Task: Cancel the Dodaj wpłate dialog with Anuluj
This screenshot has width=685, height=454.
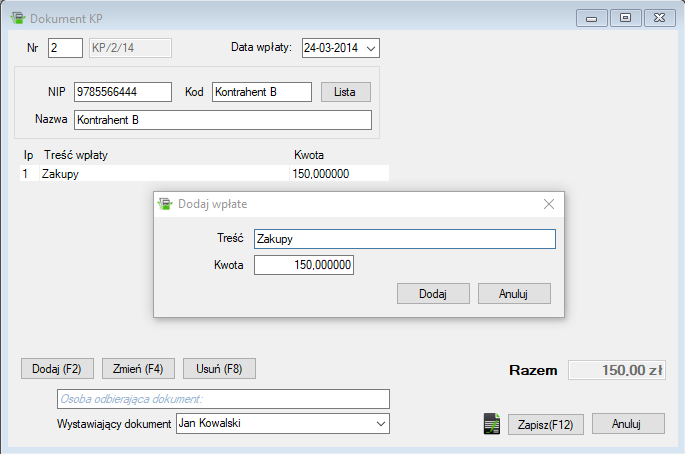Action: click(514, 294)
